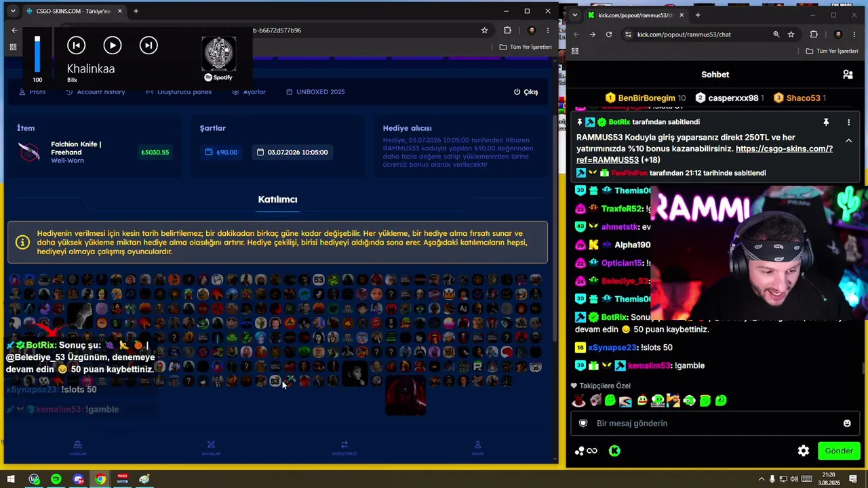
Task: Select the kick.com popout chat tab
Action: point(636,15)
